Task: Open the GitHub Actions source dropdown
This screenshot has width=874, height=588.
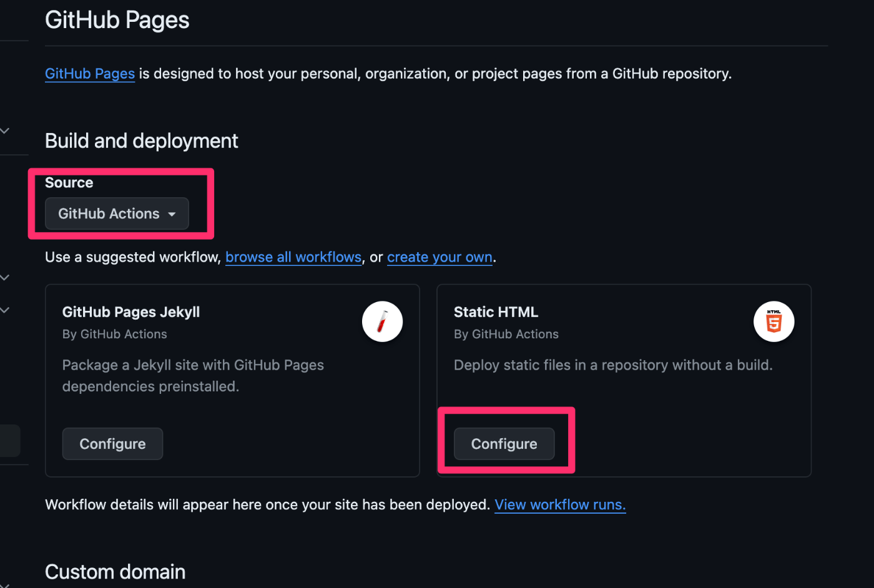Action: click(117, 213)
